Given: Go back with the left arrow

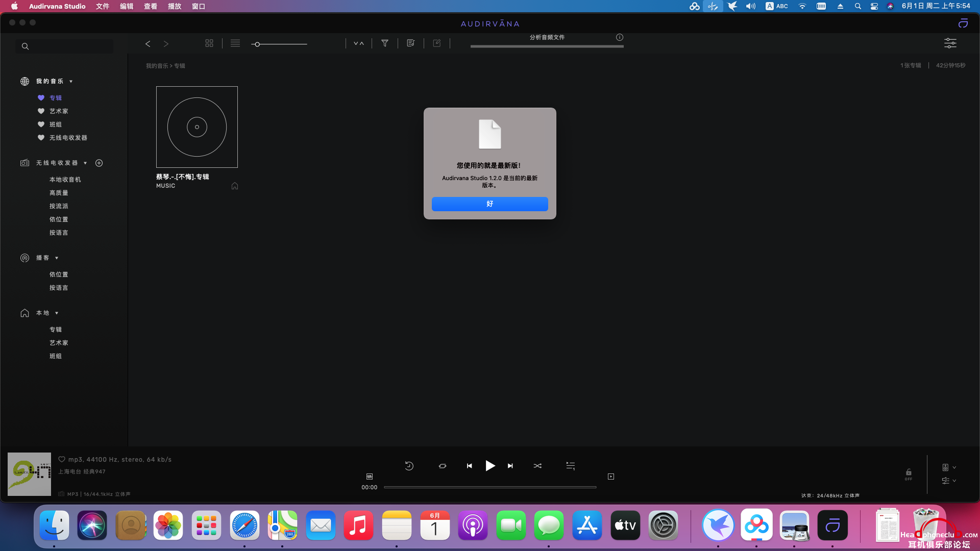Looking at the screenshot, I should coord(148,44).
